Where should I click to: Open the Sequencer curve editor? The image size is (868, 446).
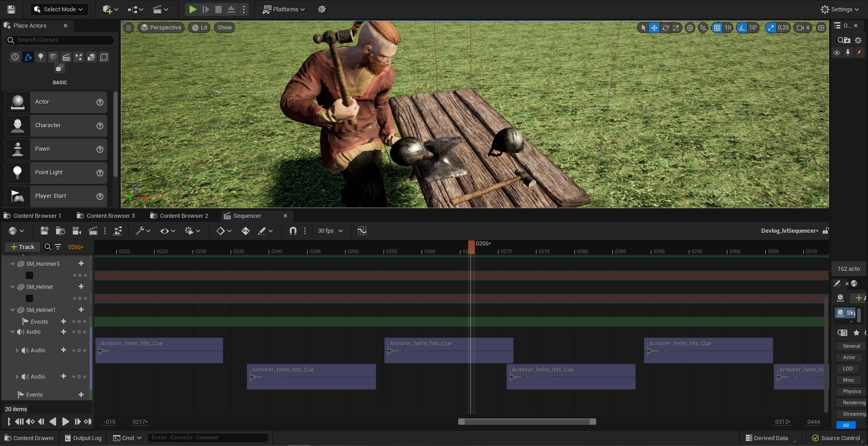pos(362,231)
